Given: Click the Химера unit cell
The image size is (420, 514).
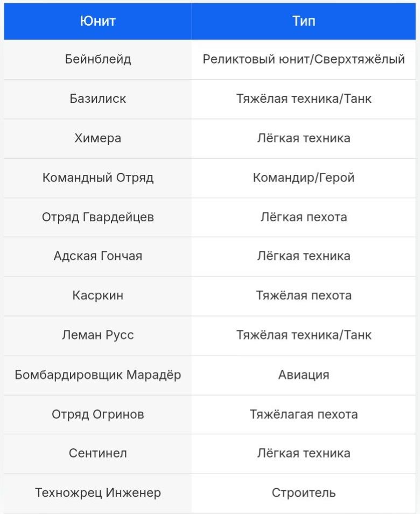Looking at the screenshot, I should click(x=97, y=138).
